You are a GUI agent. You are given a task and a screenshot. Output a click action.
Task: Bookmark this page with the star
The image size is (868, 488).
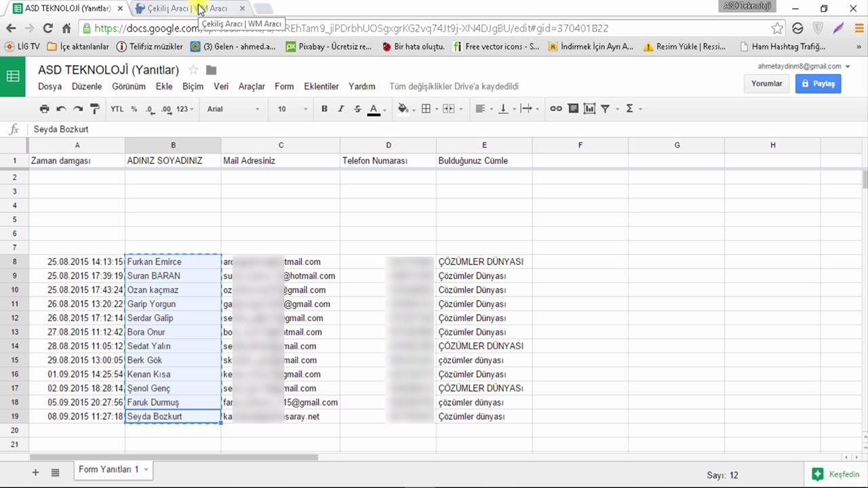coord(777,28)
